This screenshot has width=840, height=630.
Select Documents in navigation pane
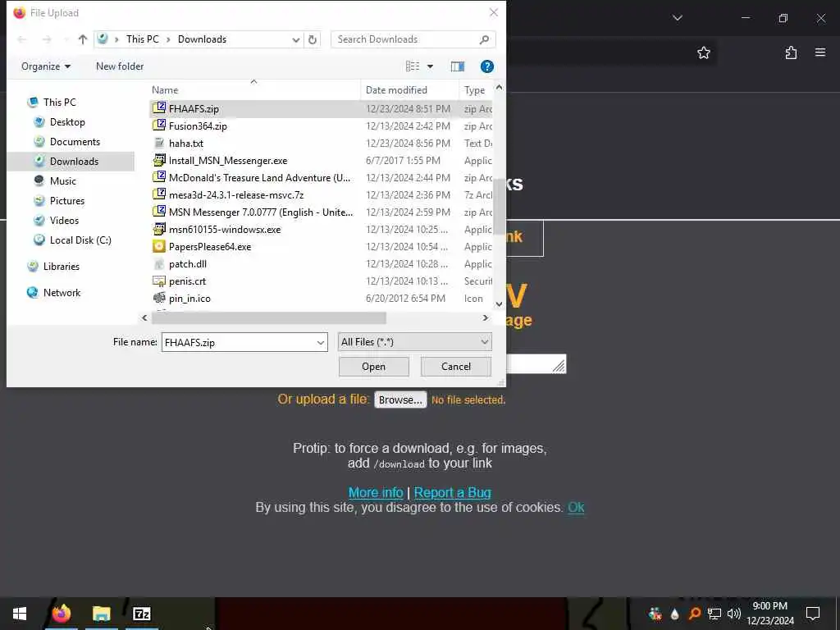(75, 142)
